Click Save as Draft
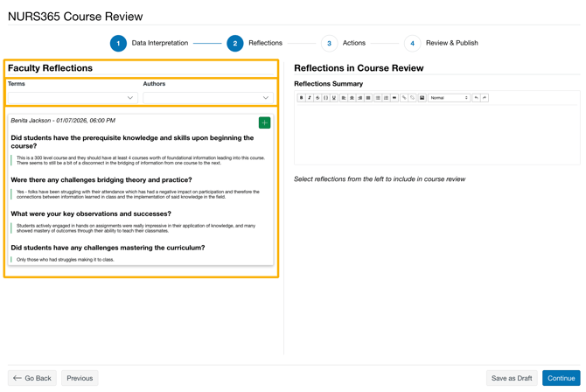Screen dimensions: 586x392 tap(512, 378)
